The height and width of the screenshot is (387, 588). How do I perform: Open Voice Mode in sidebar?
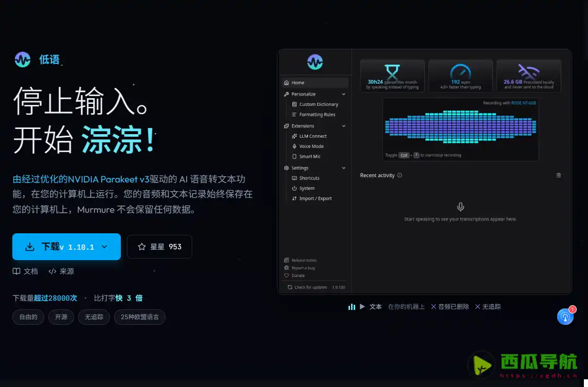[311, 146]
